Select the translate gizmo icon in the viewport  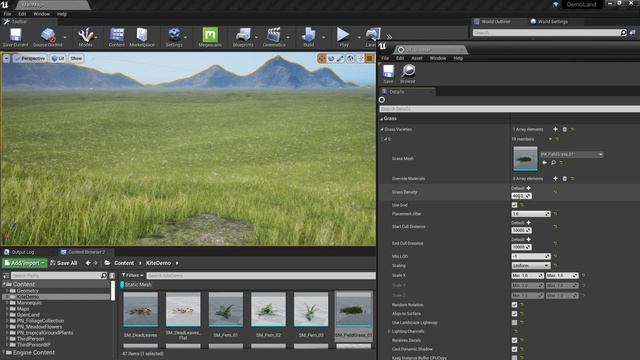[x=322, y=59]
